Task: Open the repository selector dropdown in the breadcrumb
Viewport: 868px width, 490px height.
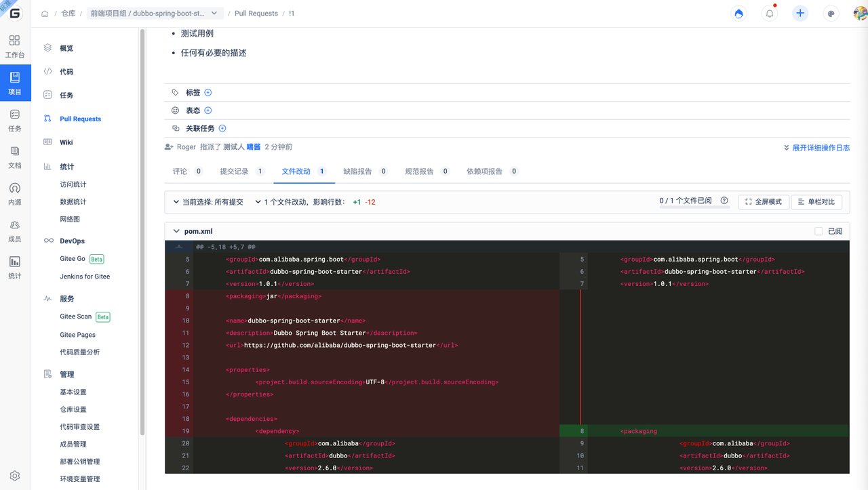Action: 156,14
